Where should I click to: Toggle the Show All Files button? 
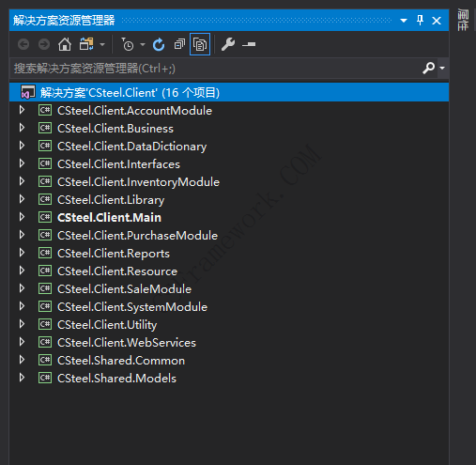pos(200,44)
